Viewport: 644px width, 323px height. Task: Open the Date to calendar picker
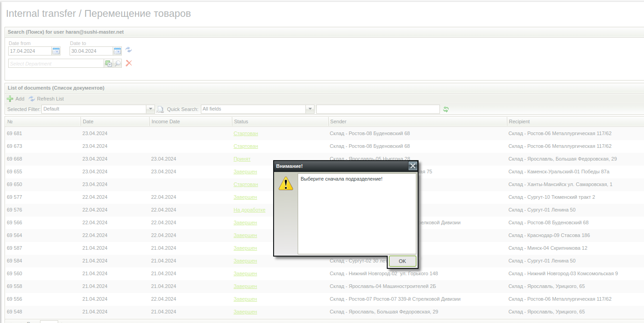coord(118,51)
